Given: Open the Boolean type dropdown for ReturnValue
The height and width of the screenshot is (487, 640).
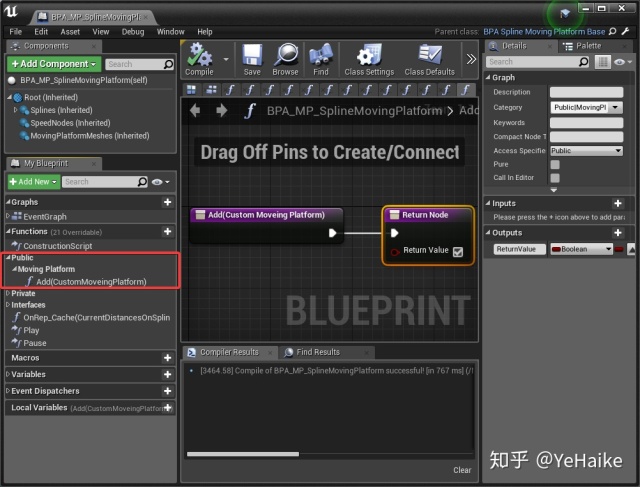Looking at the screenshot, I should tap(582, 249).
